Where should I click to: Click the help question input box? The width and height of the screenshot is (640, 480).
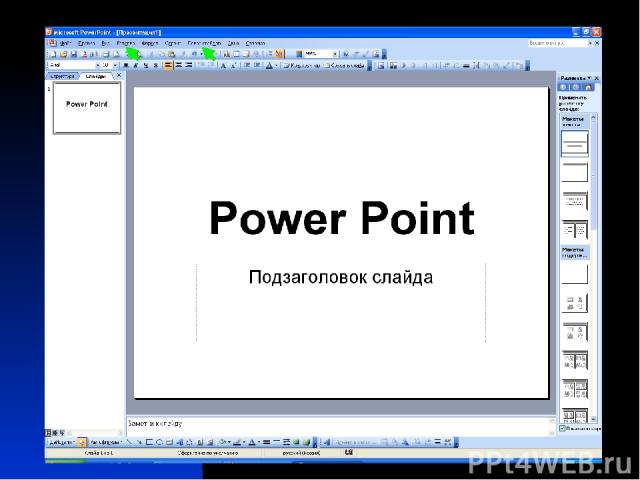coord(557,43)
